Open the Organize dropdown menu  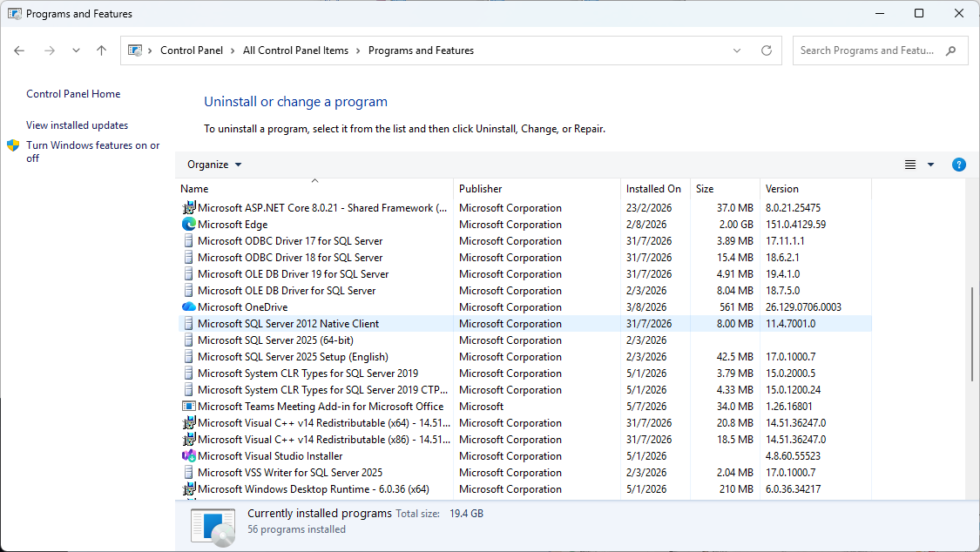coord(214,165)
